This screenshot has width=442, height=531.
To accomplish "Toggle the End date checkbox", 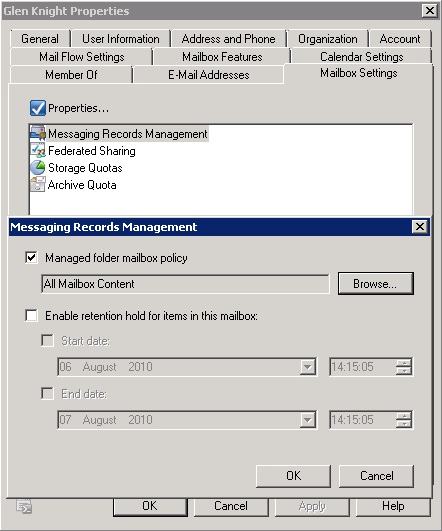I will tap(47, 394).
